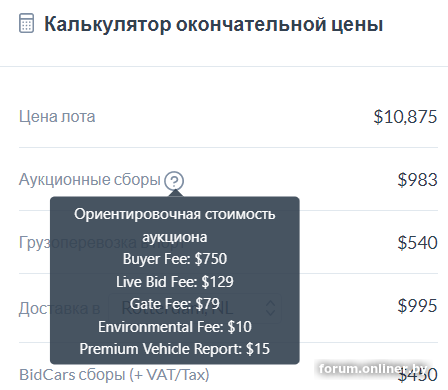Click the calculator icon beside the title
This screenshot has width=448, height=390.
26,23
